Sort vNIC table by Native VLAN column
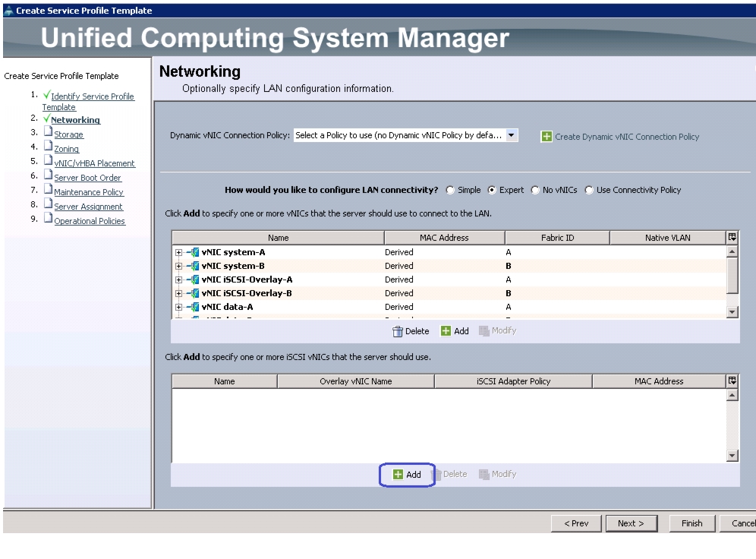 (x=668, y=238)
